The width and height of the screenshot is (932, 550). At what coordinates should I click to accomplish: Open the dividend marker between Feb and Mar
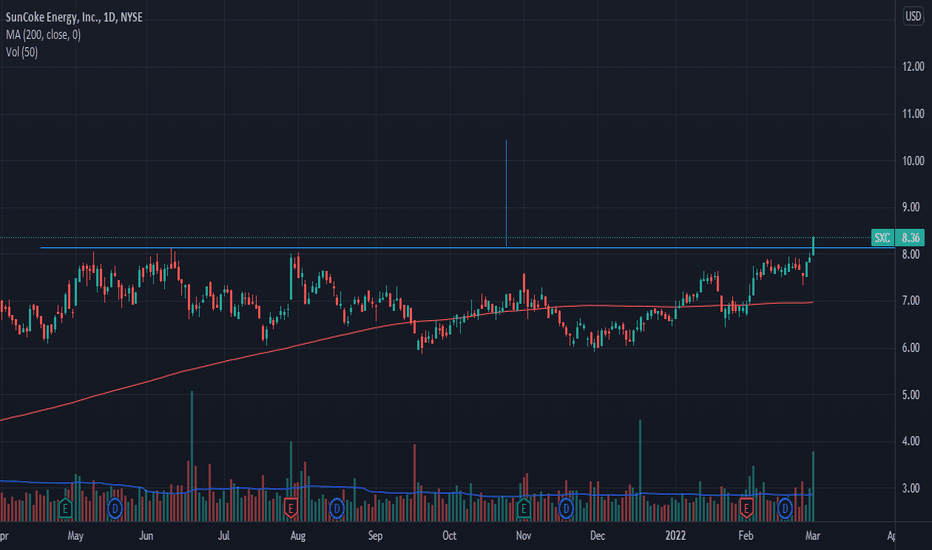tap(785, 509)
